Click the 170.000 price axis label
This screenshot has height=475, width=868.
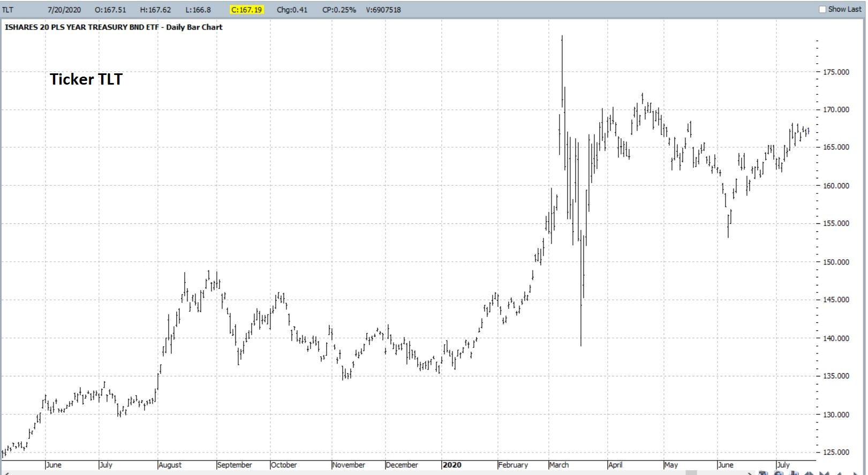click(x=836, y=110)
